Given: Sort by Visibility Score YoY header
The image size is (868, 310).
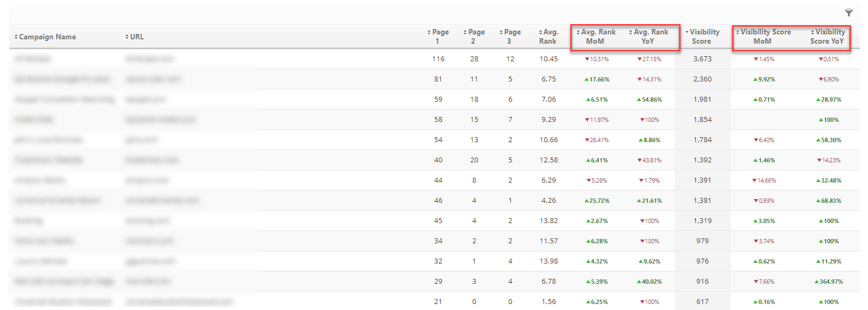Looking at the screenshot, I should 828,36.
